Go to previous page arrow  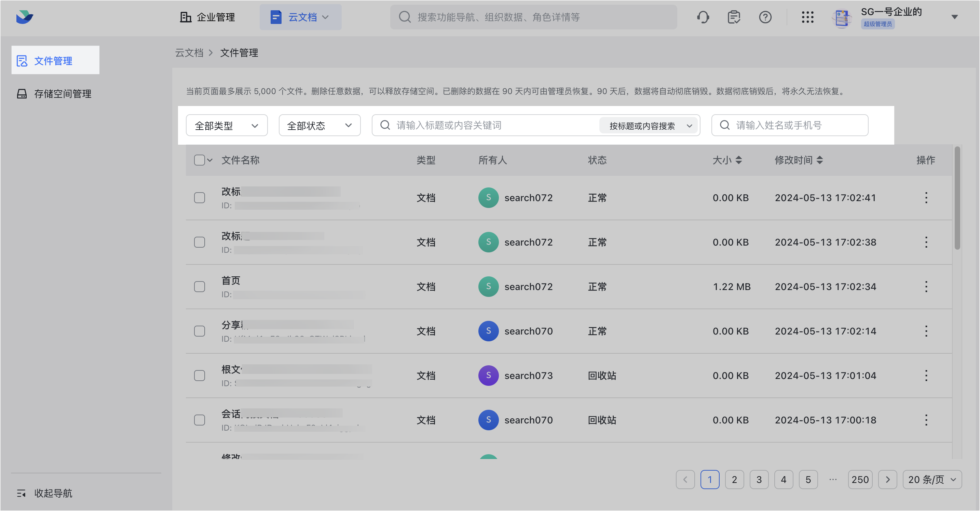[x=685, y=480]
